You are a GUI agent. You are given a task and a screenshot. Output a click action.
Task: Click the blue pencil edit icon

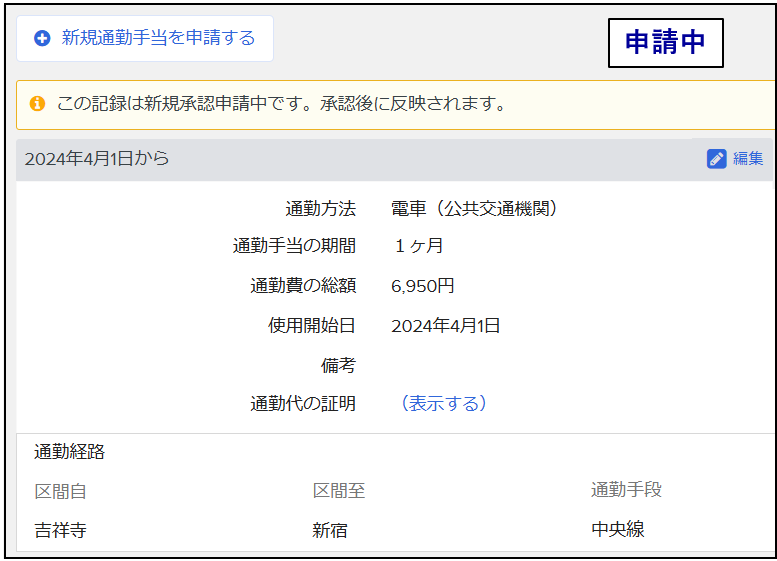coord(716,159)
